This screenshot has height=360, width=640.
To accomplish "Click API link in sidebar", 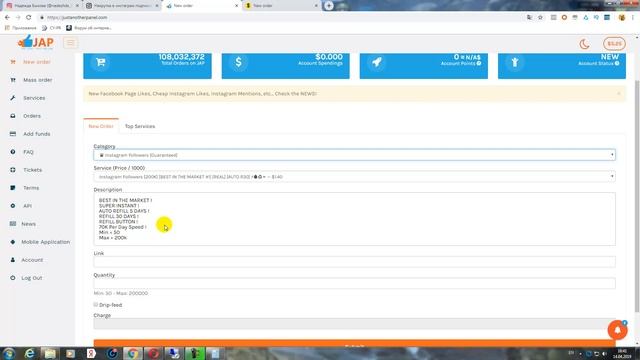I will [27, 206].
